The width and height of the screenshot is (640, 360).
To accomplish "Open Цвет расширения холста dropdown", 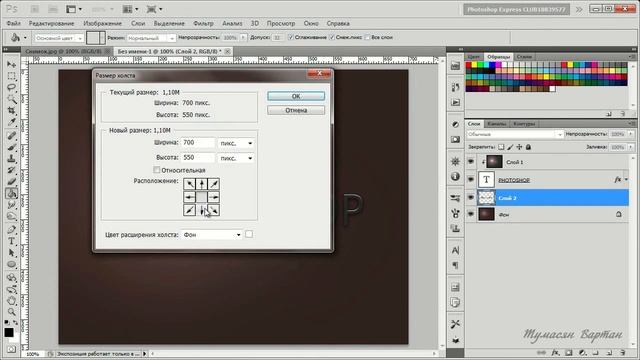I will coord(212,235).
